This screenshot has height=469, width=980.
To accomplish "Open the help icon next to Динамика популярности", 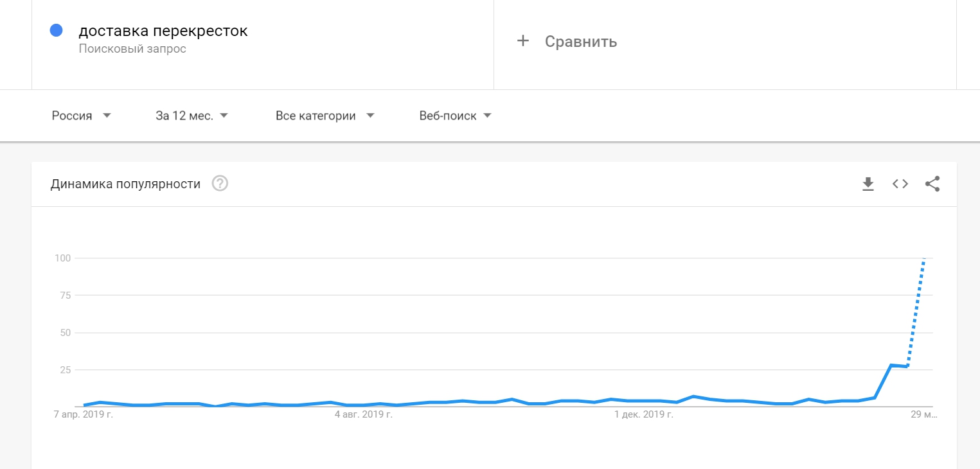I will 220,184.
